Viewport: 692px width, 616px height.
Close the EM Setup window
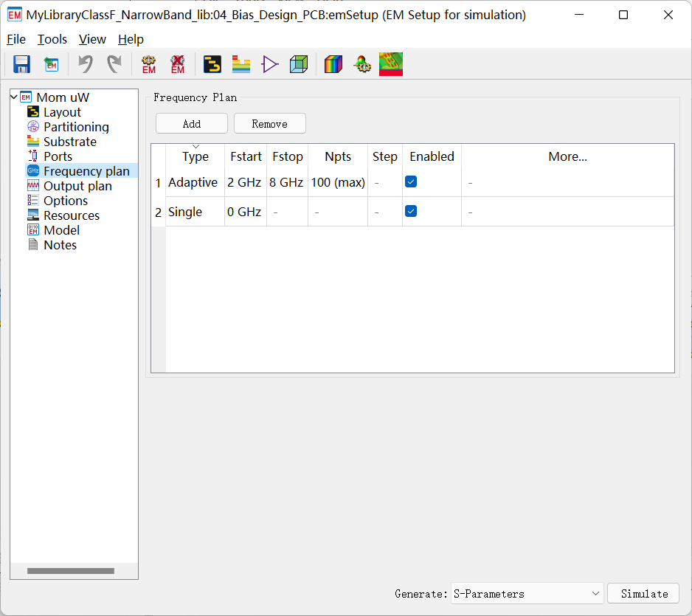[x=668, y=15]
